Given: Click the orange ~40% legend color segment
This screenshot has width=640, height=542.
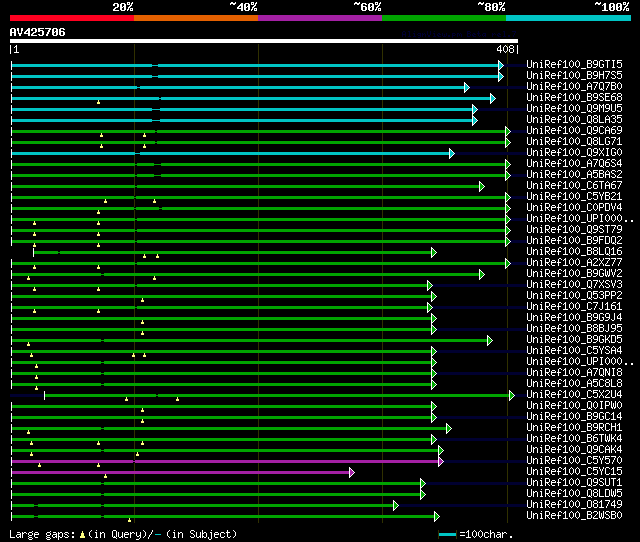Looking at the screenshot, I should tap(196, 18).
